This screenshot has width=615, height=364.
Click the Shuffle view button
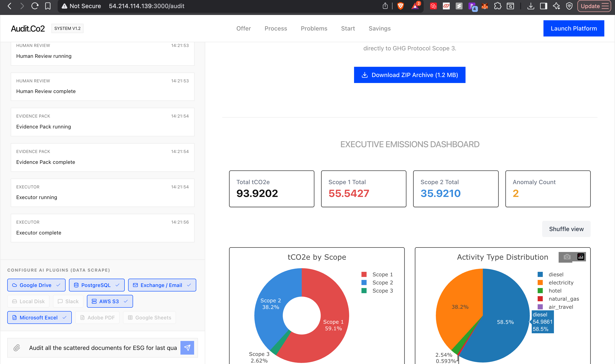pos(566,229)
